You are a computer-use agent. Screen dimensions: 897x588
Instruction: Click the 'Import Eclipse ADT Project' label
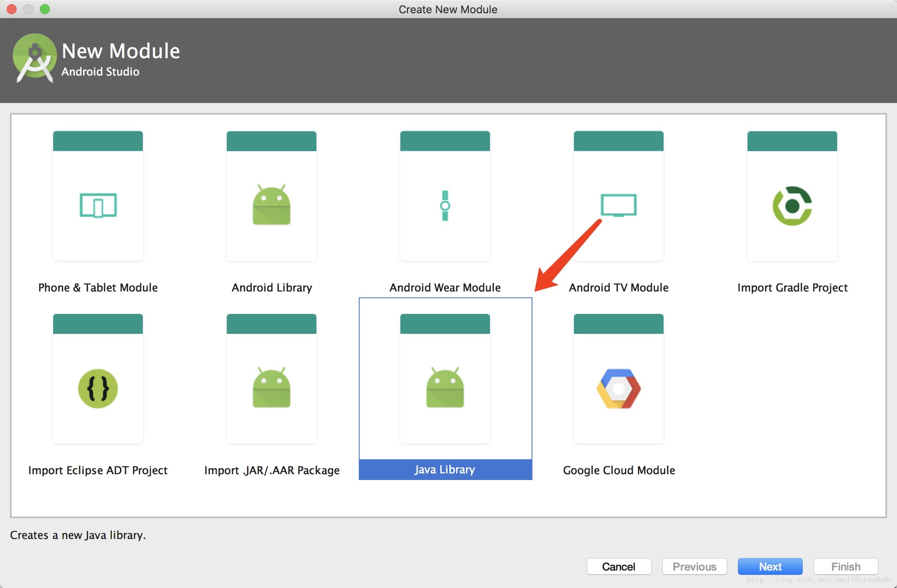tap(98, 470)
